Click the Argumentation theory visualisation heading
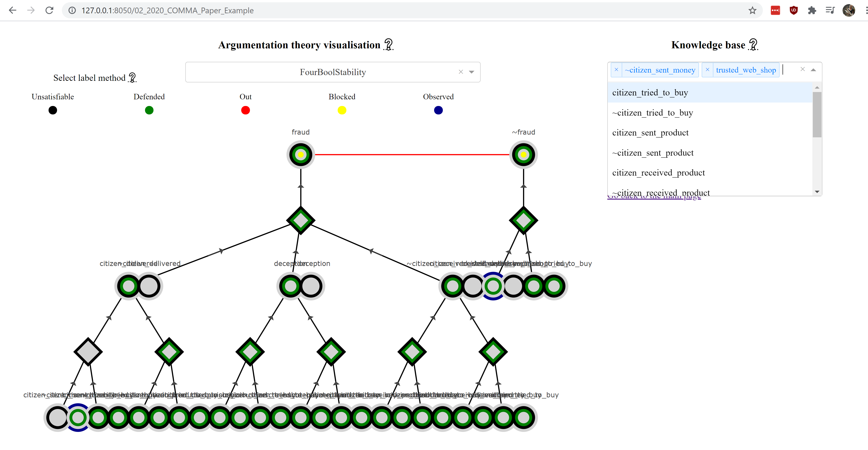The image size is (868, 450). [x=299, y=45]
